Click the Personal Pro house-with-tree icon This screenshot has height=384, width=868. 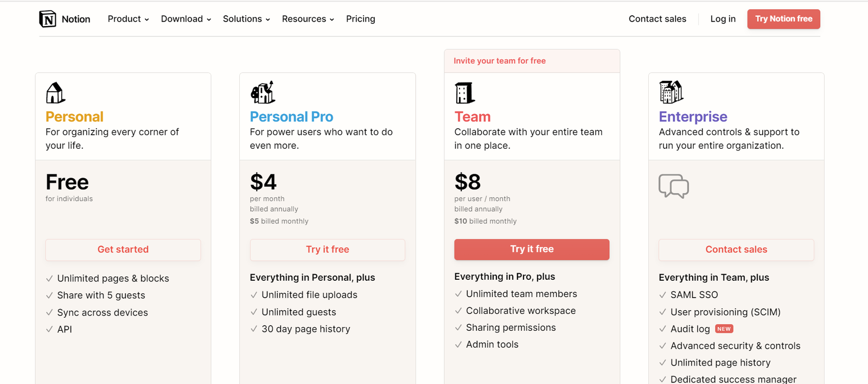tap(263, 92)
